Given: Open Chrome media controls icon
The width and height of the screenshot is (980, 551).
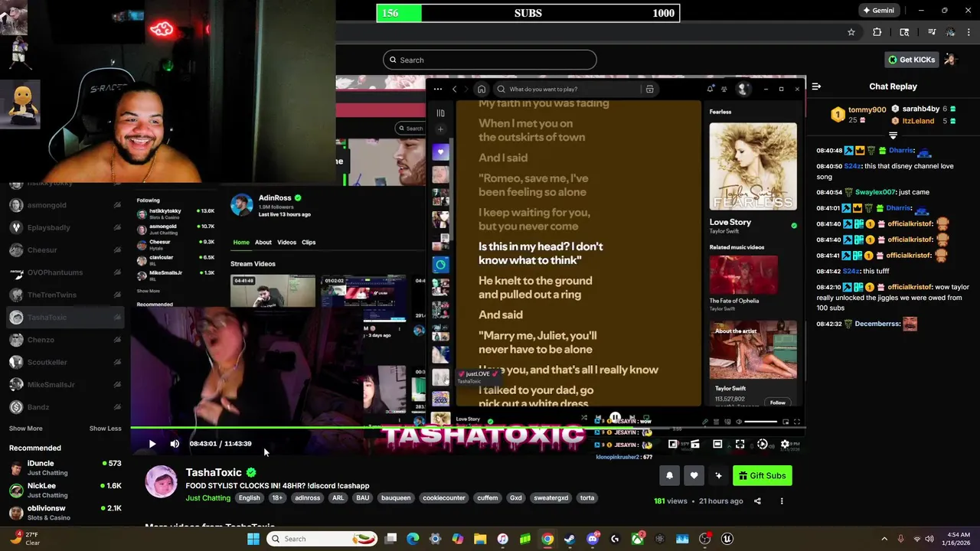Looking at the screenshot, I should click(932, 32).
